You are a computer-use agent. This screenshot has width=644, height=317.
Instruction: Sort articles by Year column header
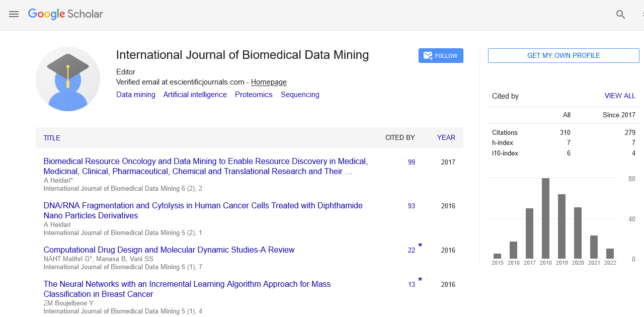(446, 137)
